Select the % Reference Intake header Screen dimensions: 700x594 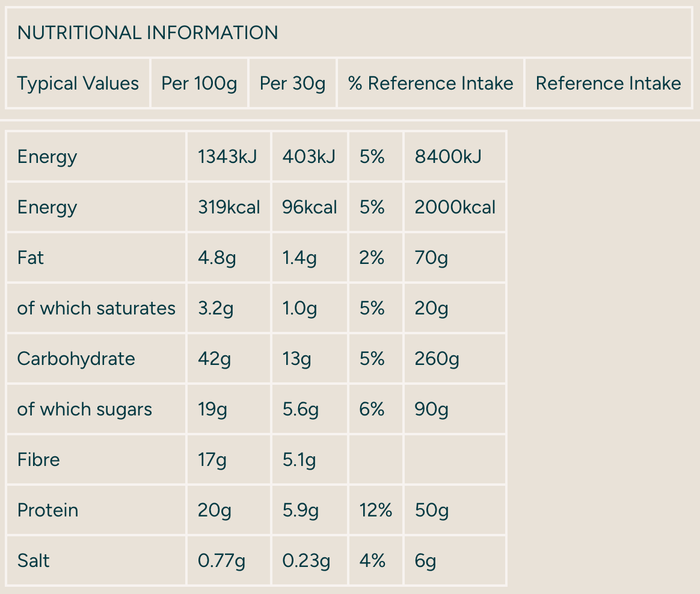(431, 84)
